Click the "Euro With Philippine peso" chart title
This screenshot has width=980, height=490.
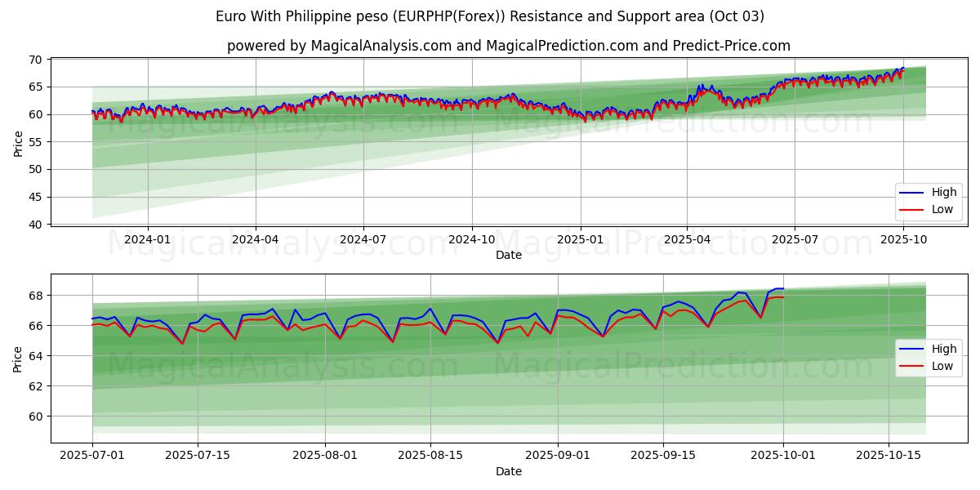coord(490,16)
